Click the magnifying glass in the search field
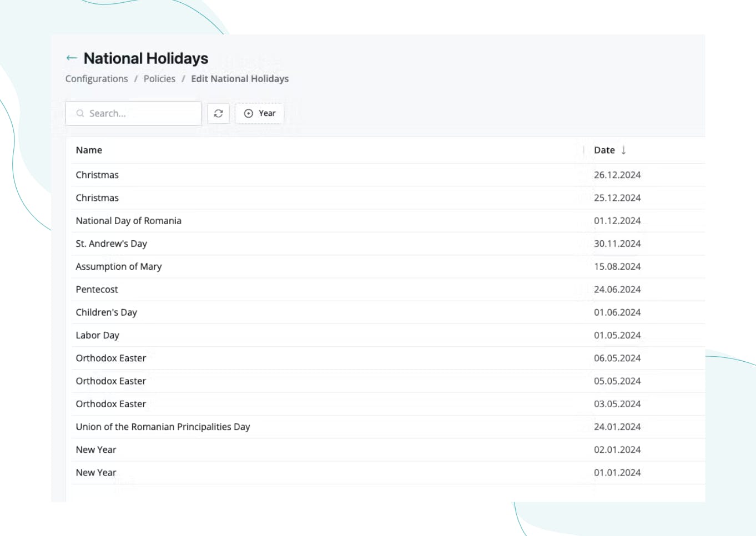 [x=80, y=113]
